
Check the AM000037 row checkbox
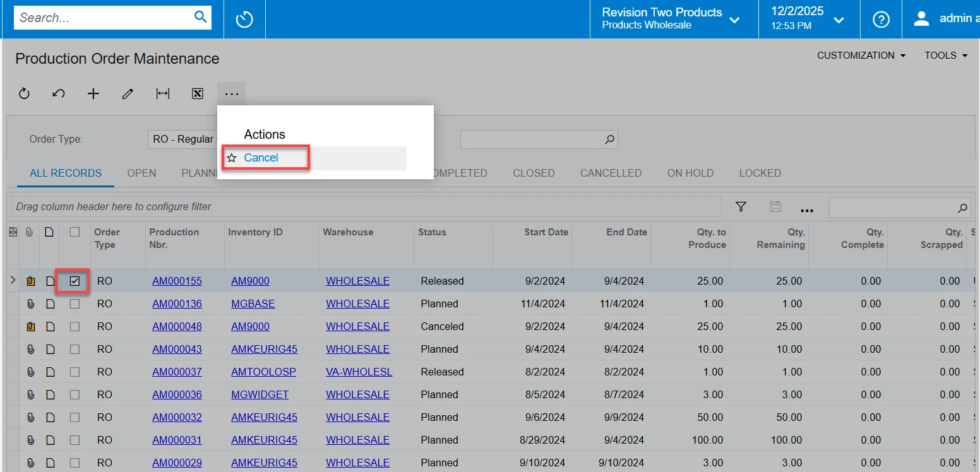[x=75, y=372]
